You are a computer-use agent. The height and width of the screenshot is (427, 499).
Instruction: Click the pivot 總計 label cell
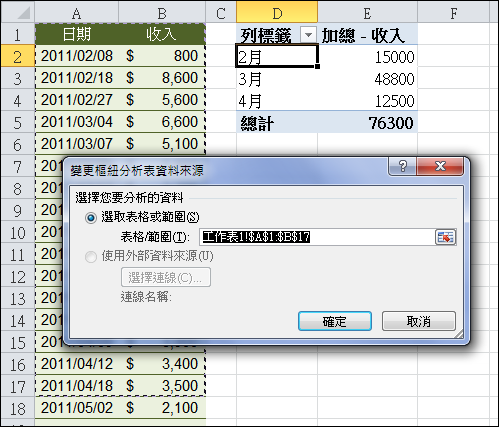277,123
